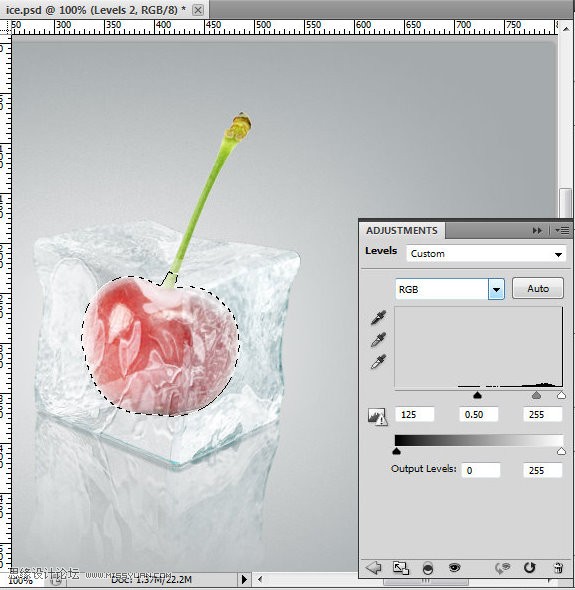Toggle layer visibility eye icon

[x=454, y=567]
